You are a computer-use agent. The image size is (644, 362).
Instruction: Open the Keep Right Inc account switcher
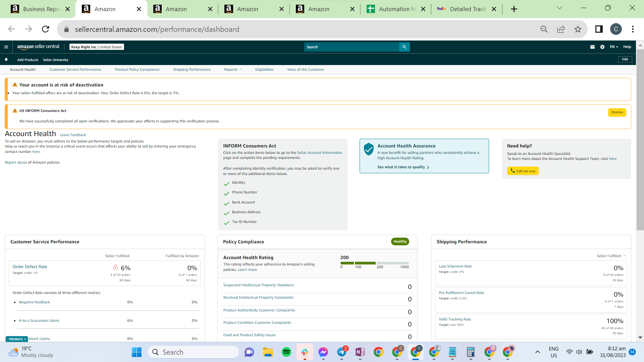[97, 47]
